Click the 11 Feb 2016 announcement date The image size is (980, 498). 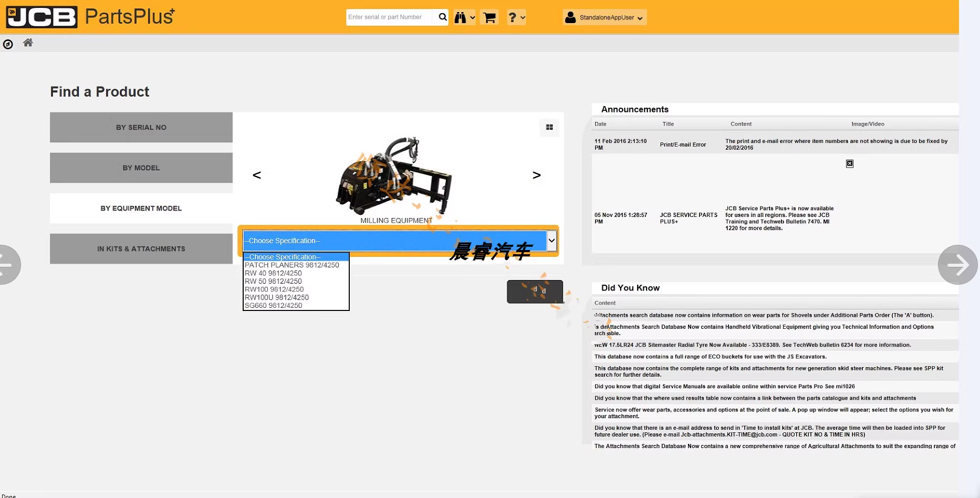point(620,144)
